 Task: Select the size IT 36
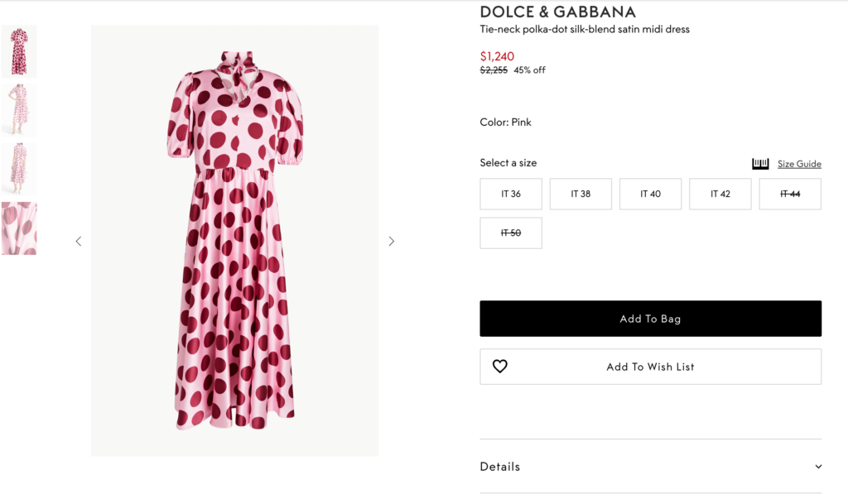pyautogui.click(x=510, y=194)
